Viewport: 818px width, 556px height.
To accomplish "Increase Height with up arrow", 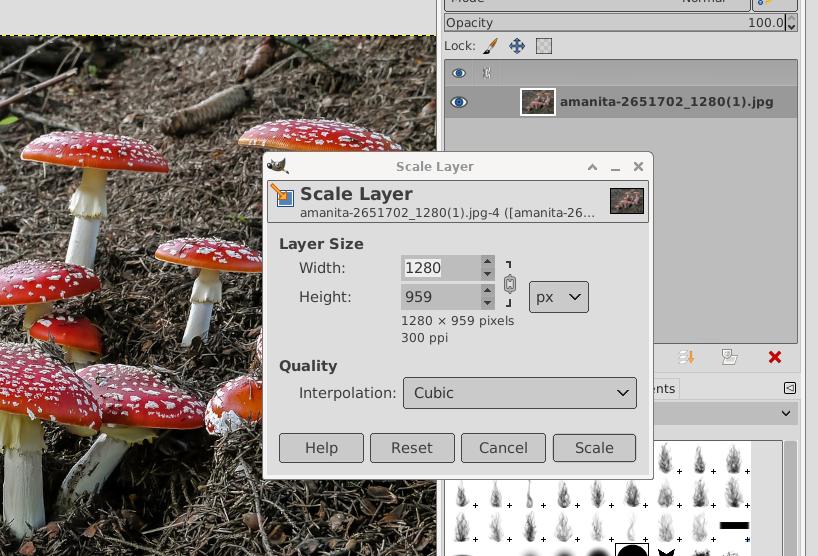I will coord(487,291).
